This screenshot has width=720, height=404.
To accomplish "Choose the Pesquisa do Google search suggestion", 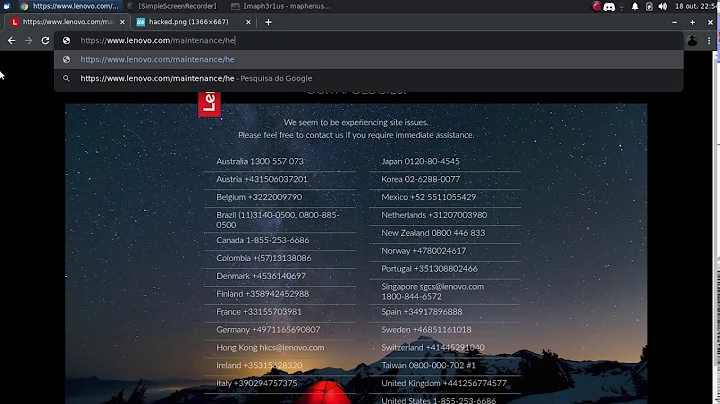I will (369, 79).
